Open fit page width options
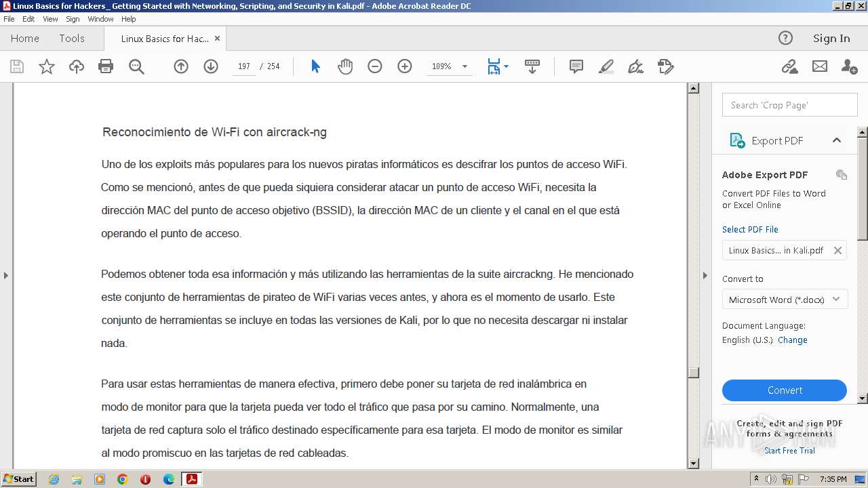This screenshot has width=868, height=488. (x=498, y=66)
